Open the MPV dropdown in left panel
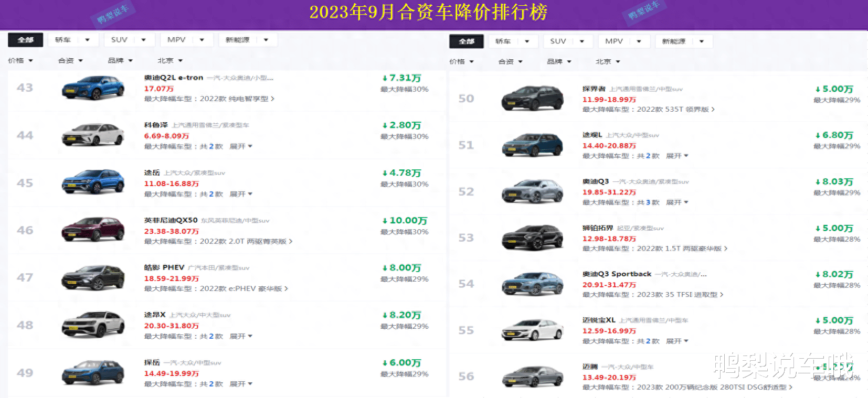The image size is (868, 398). [186, 40]
